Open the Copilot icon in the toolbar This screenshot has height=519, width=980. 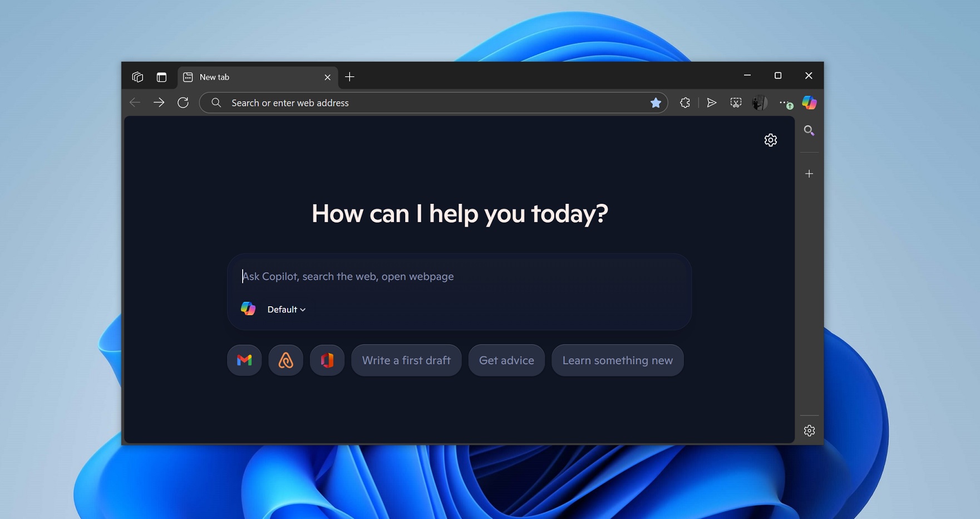pos(809,102)
